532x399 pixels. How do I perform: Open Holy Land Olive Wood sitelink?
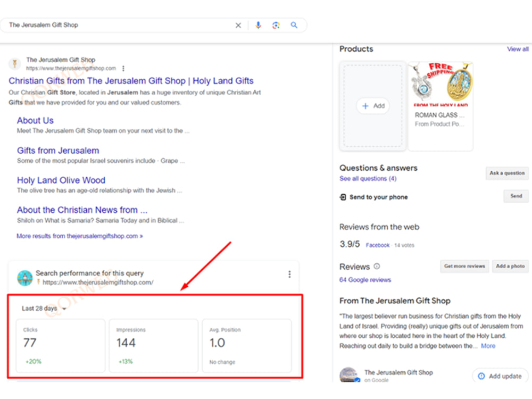61,180
